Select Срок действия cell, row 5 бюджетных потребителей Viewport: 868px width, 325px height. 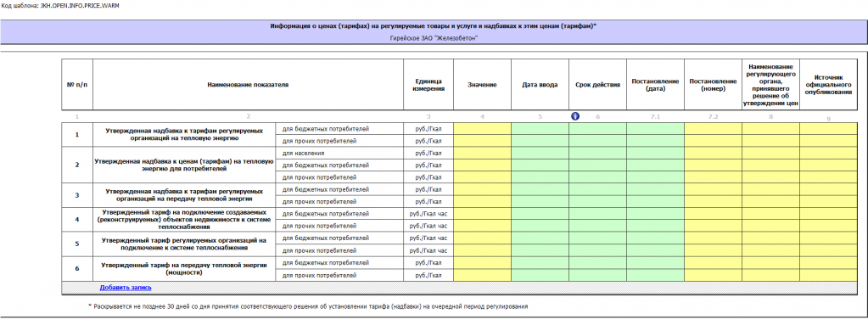598,238
